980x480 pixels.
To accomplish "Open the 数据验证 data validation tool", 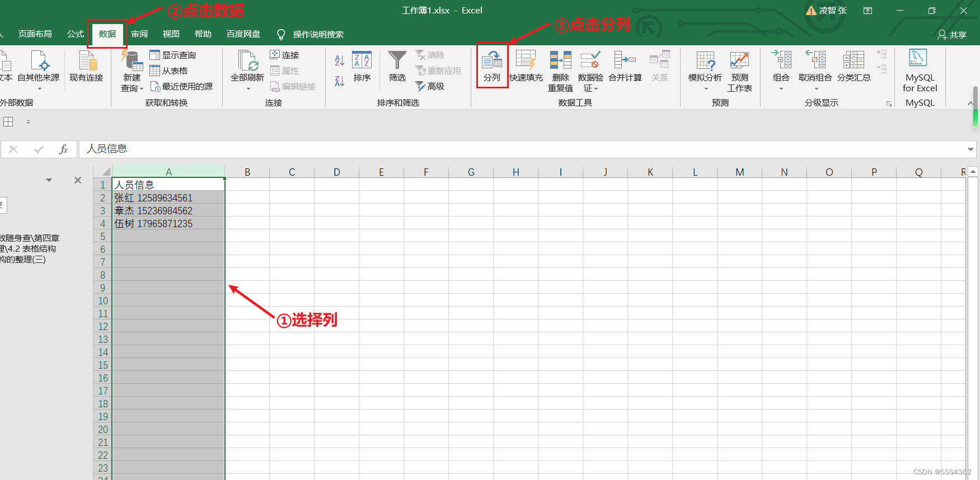I will (590, 60).
